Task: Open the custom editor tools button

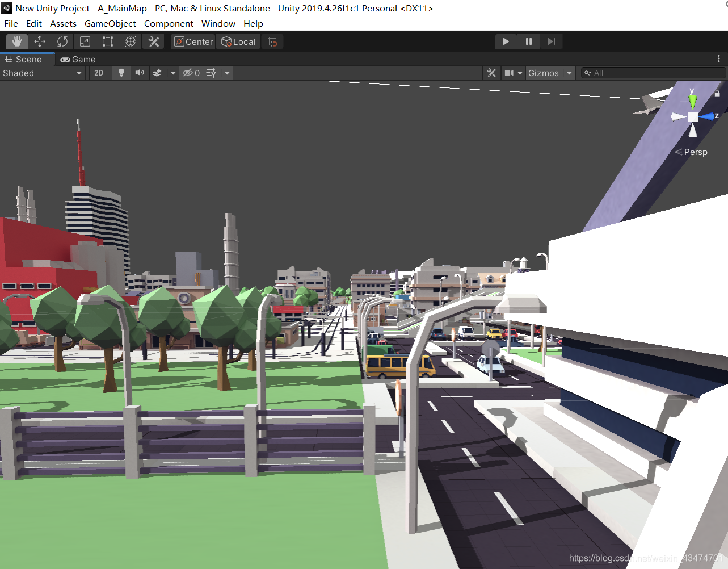Action: pyautogui.click(x=153, y=41)
